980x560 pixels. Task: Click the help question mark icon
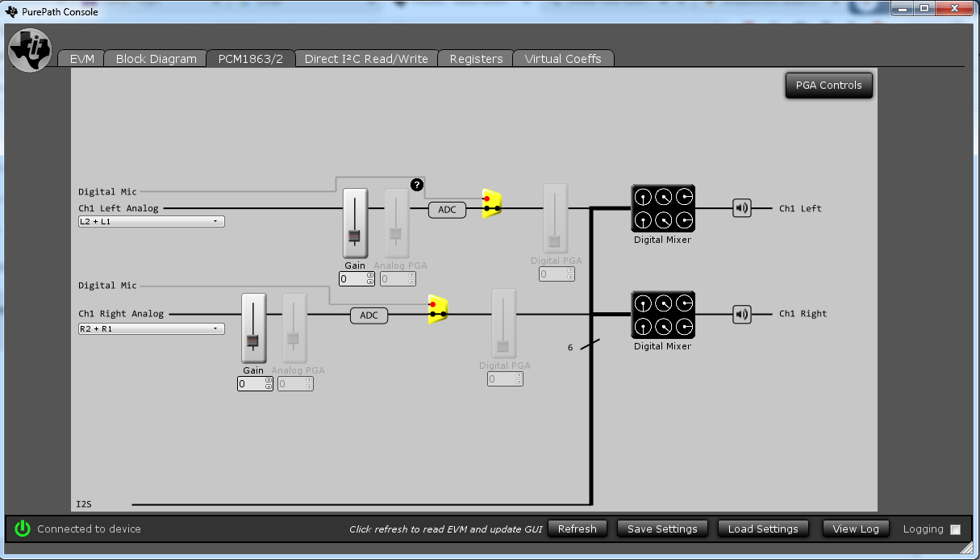[x=417, y=185]
